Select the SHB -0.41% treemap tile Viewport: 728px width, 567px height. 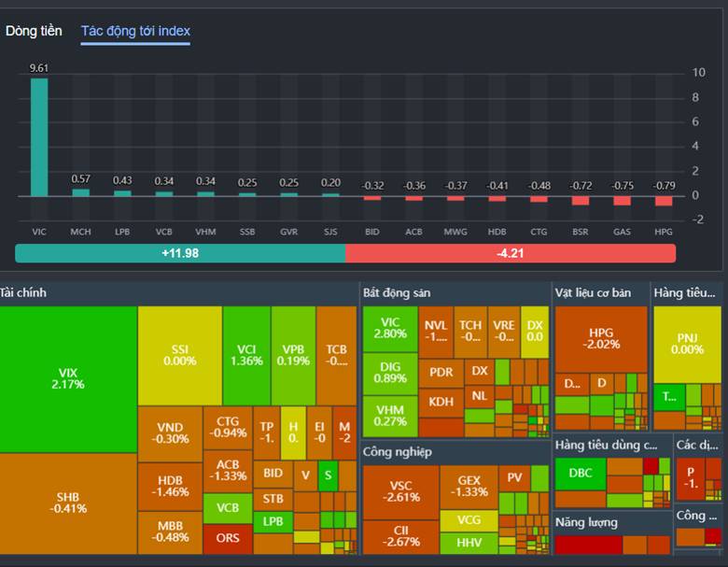pos(68,503)
